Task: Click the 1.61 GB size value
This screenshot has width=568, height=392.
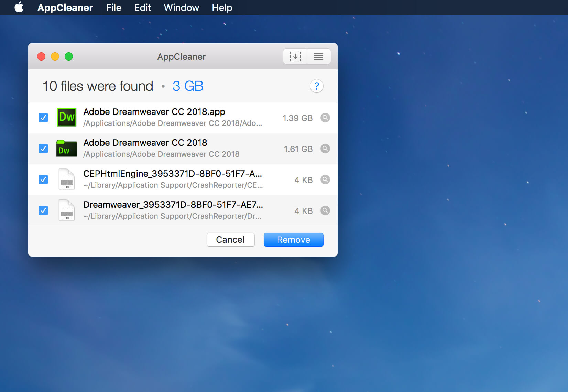Action: click(298, 149)
